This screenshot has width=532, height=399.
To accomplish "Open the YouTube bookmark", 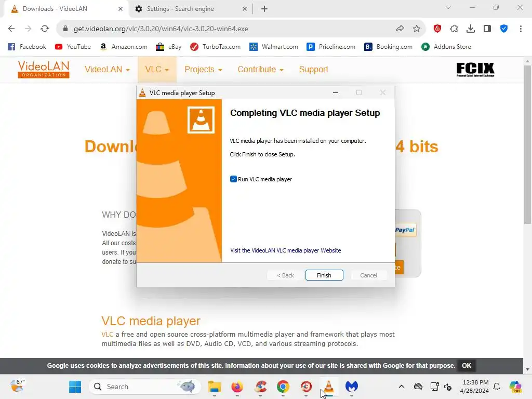I will [x=73, y=47].
